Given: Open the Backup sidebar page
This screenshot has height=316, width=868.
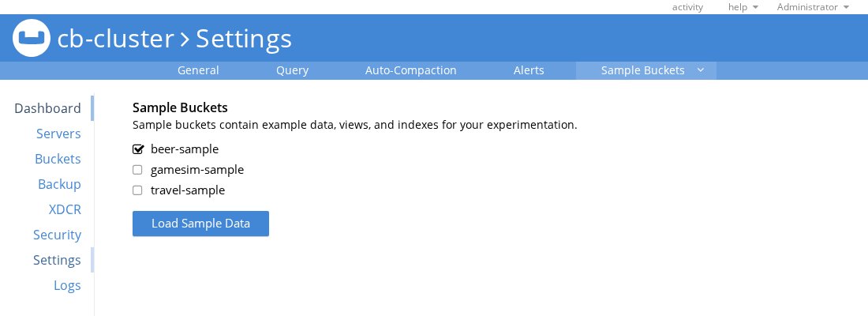Looking at the screenshot, I should point(59,184).
